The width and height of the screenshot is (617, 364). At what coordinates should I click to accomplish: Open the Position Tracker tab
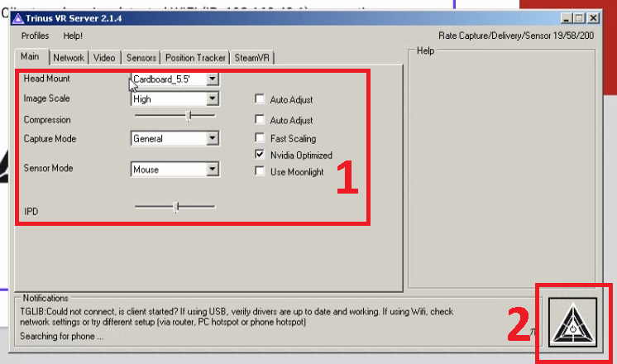click(x=195, y=58)
